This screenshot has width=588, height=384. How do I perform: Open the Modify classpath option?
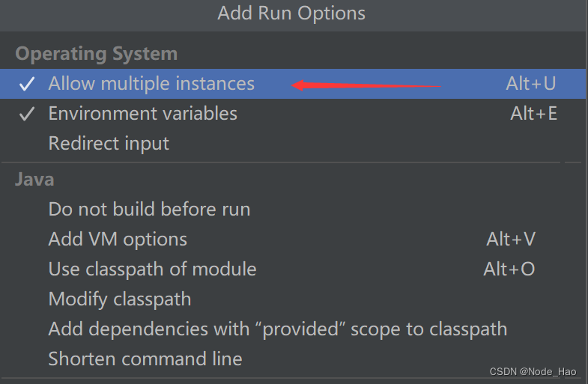pyautogui.click(x=120, y=299)
